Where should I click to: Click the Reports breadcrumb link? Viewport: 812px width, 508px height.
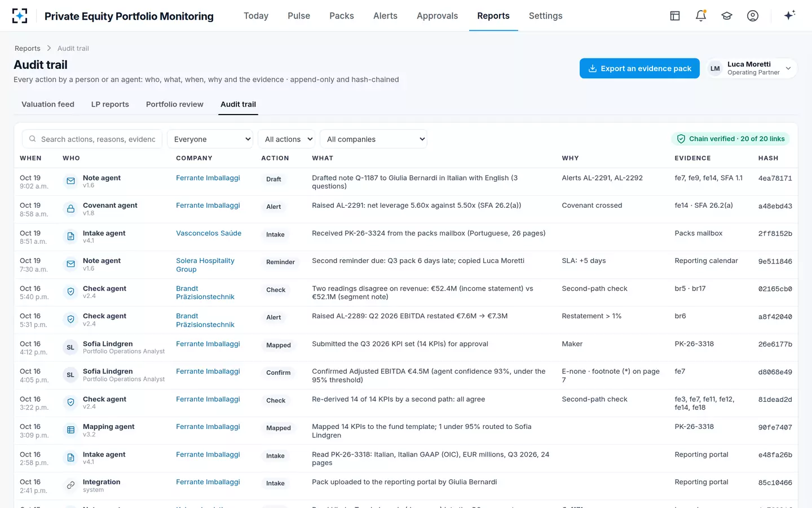28,49
